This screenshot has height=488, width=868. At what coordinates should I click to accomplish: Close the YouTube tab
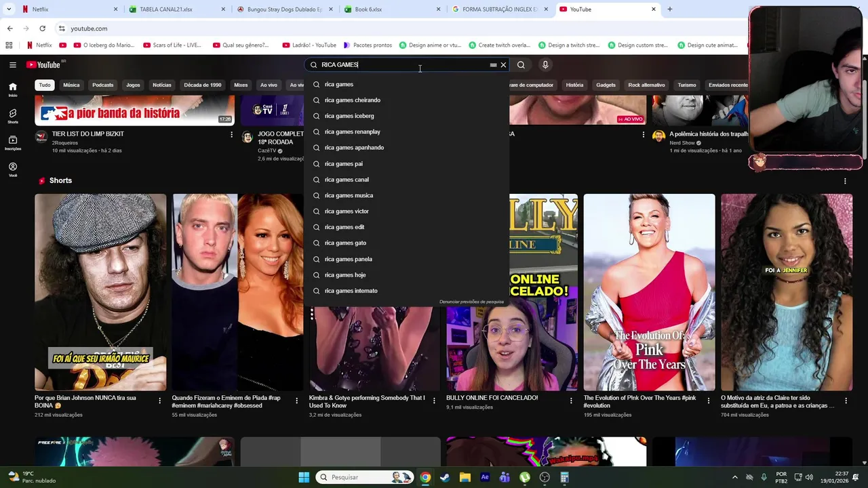(654, 9)
